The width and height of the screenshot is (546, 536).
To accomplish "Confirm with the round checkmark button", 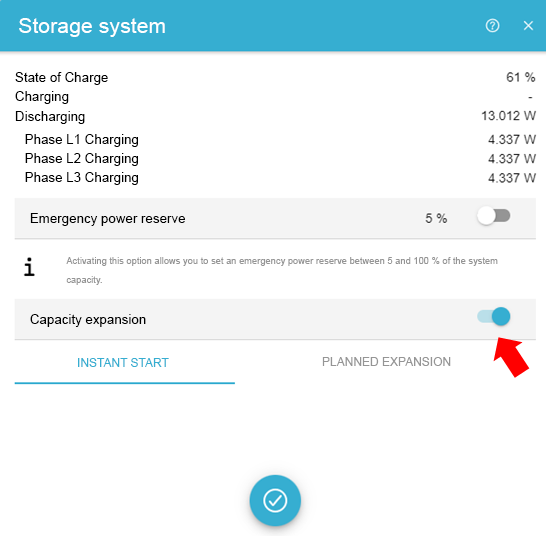I will point(275,500).
